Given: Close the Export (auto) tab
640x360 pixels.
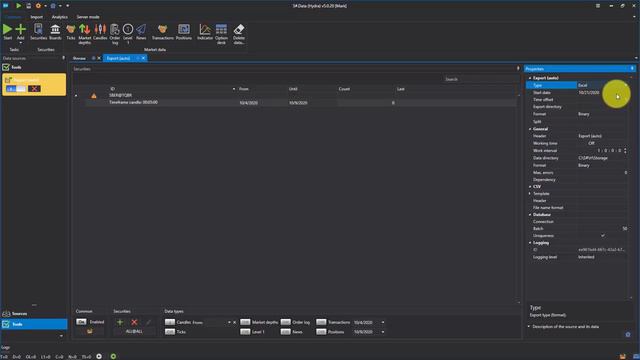Looking at the screenshot, I should click(x=143, y=58).
